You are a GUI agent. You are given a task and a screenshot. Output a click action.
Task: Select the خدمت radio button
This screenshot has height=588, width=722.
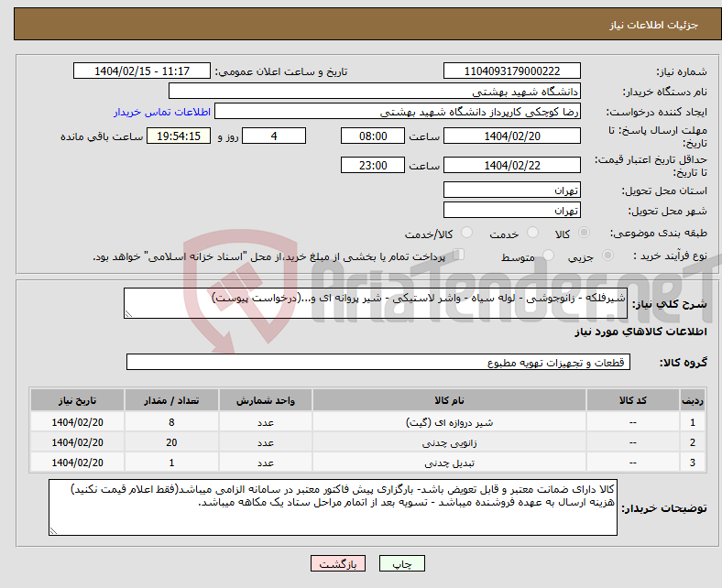click(x=532, y=233)
